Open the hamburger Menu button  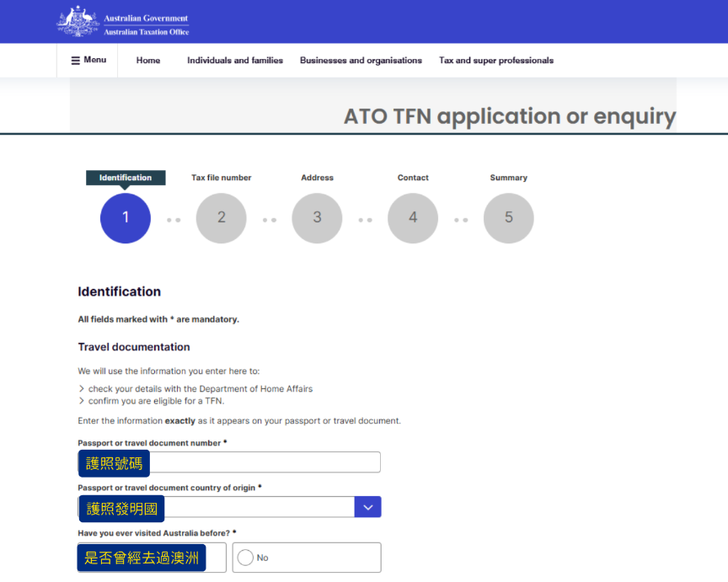[88, 61]
